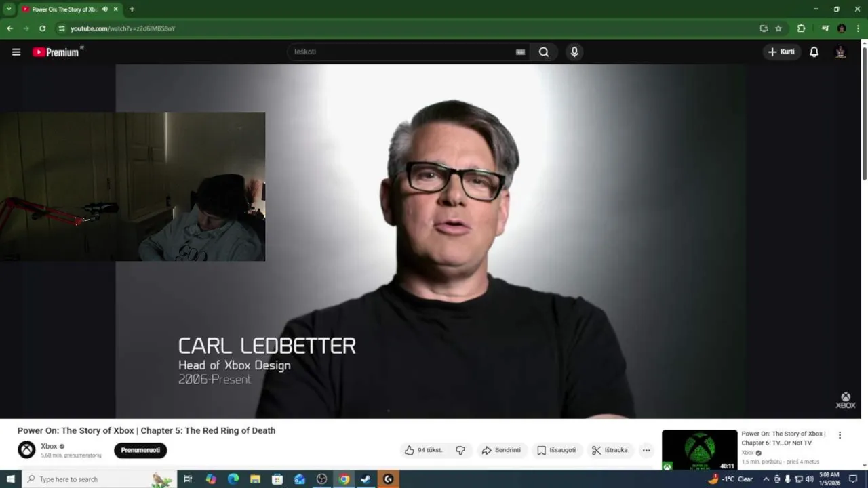This screenshot has height=488, width=868.
Task: Open the Xbox channel name link
Action: [x=49, y=446]
